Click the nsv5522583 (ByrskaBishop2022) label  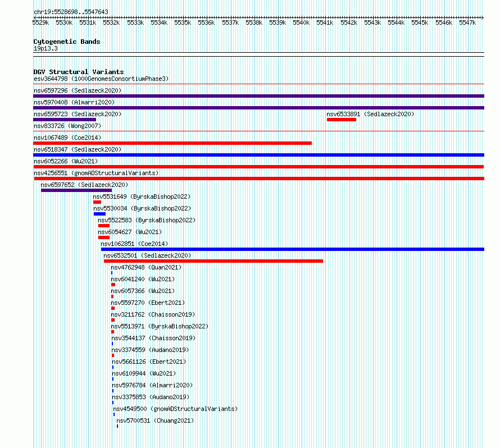pos(147,220)
